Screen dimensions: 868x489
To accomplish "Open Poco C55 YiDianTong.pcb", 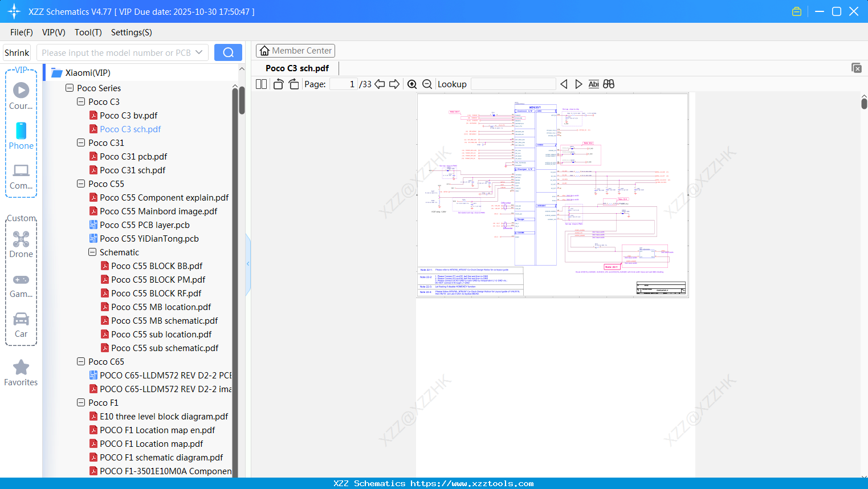I will (149, 238).
